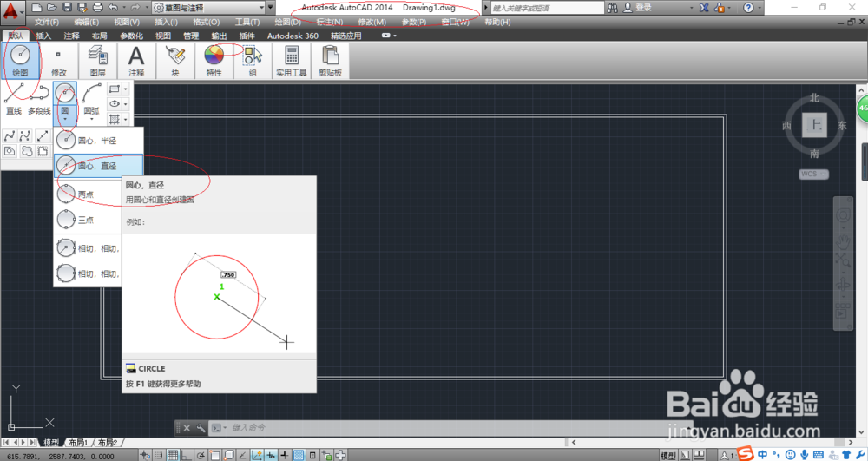Click the command line wrench customize icon
868x461 pixels.
pos(201,428)
